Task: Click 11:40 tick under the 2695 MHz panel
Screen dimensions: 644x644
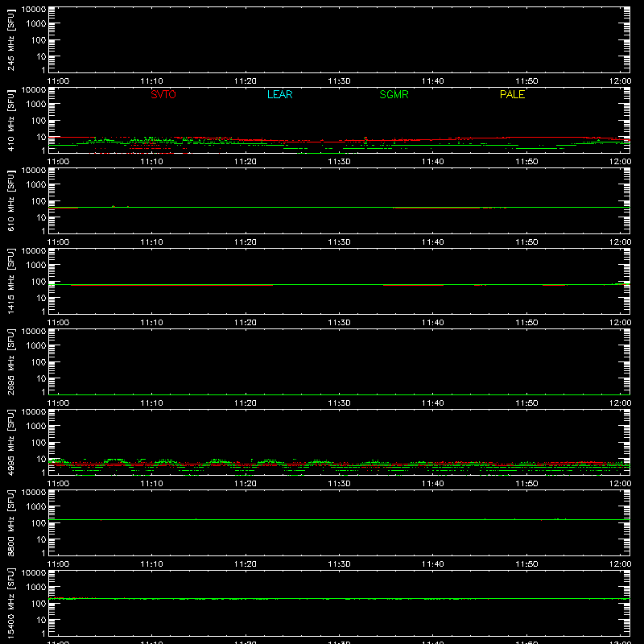Action: (433, 403)
